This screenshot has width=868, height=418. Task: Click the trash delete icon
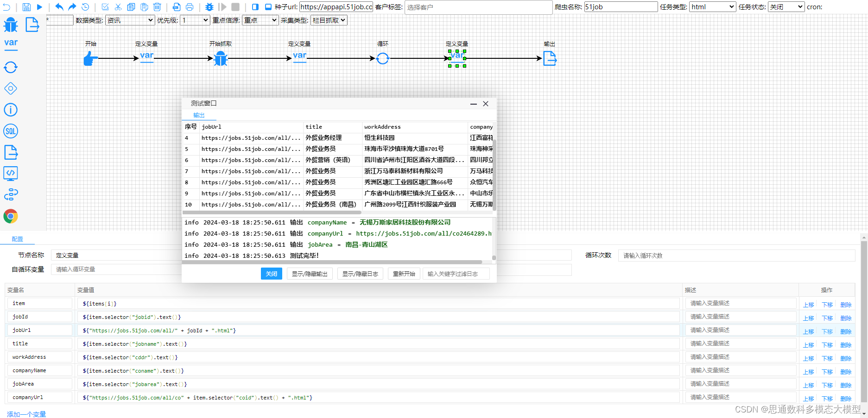[x=157, y=7]
